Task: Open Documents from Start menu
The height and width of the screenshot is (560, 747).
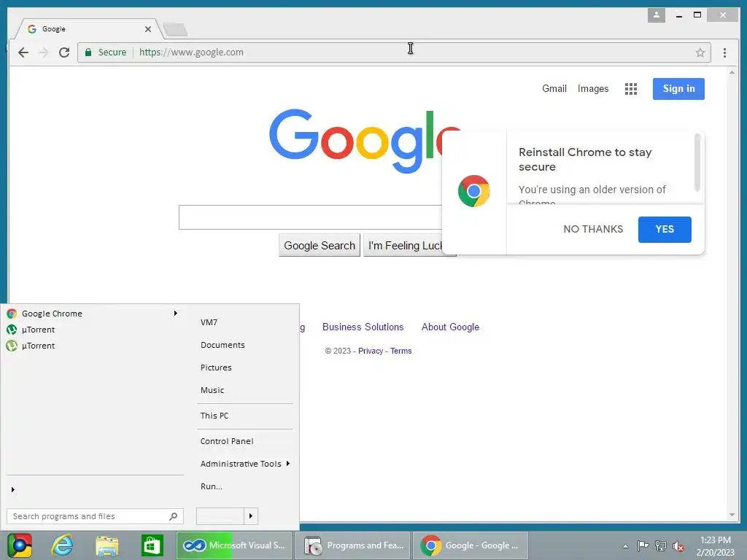Action: [222, 345]
